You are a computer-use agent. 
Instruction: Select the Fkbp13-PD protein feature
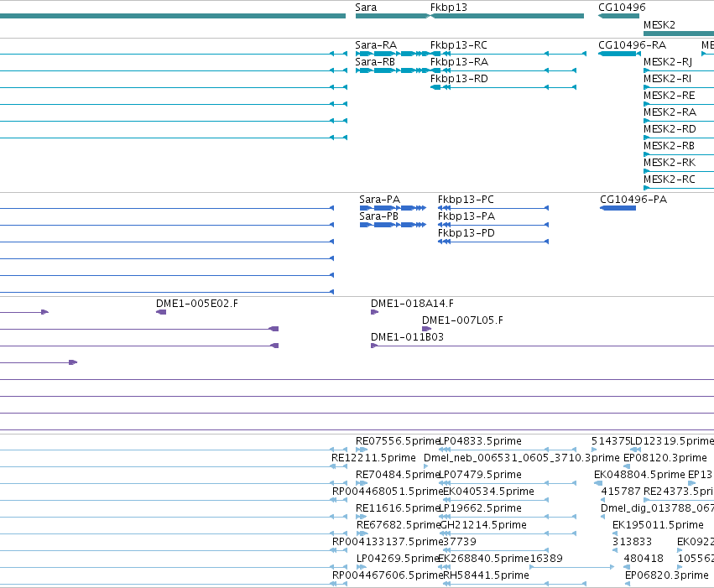(x=493, y=242)
